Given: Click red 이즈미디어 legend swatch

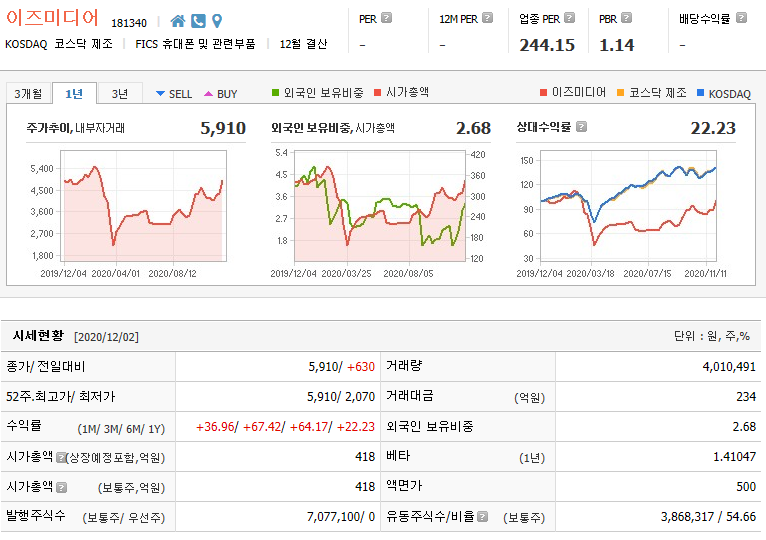Looking at the screenshot, I should coord(543,92).
